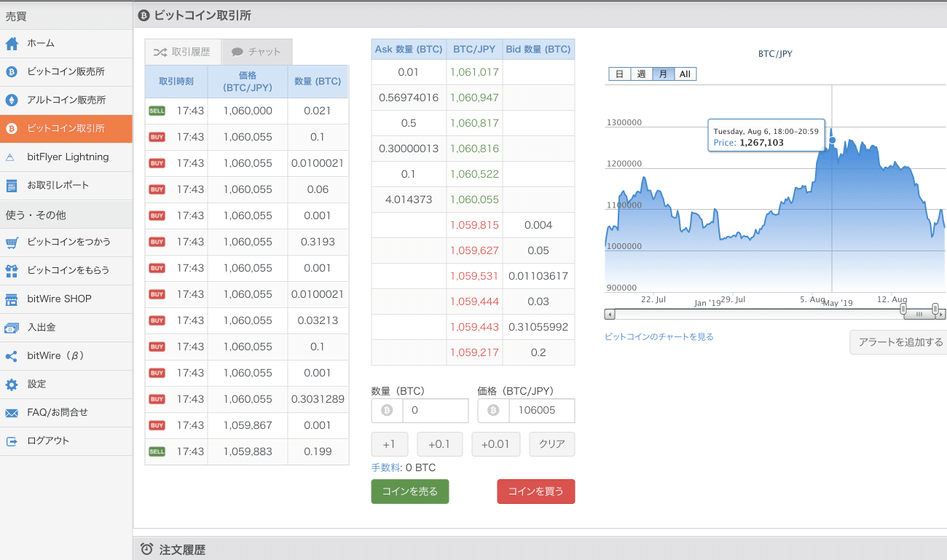Click the trade quantity 0.3031289
The width and height of the screenshot is (947, 560).
tap(318, 399)
